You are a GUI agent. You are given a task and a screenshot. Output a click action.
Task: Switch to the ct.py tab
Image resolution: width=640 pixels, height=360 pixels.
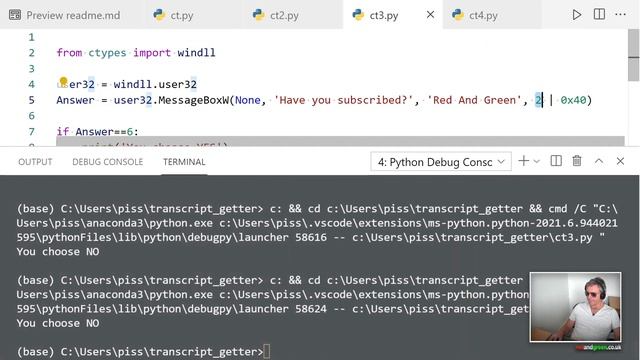point(181,15)
